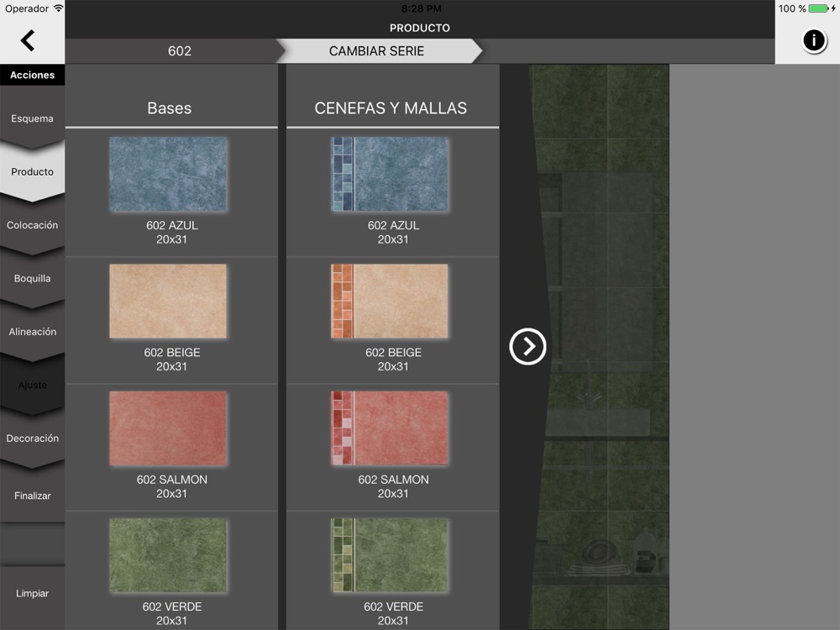Open the Esquema action
Viewport: 840px width, 630px height.
coord(32,118)
